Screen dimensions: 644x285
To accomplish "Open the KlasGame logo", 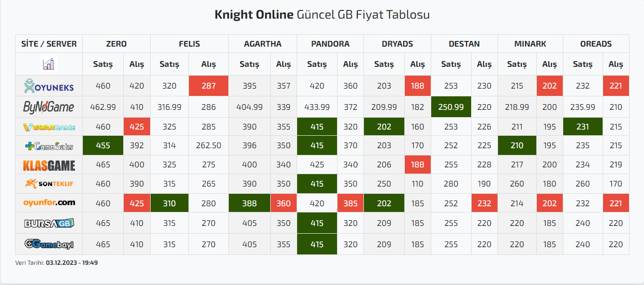I will click(49, 165).
